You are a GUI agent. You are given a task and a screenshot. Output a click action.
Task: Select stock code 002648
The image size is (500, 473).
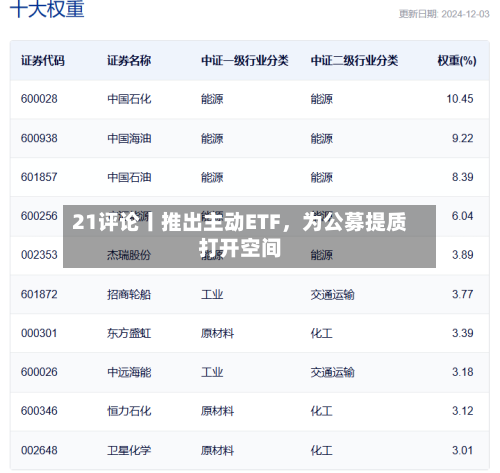(x=39, y=450)
